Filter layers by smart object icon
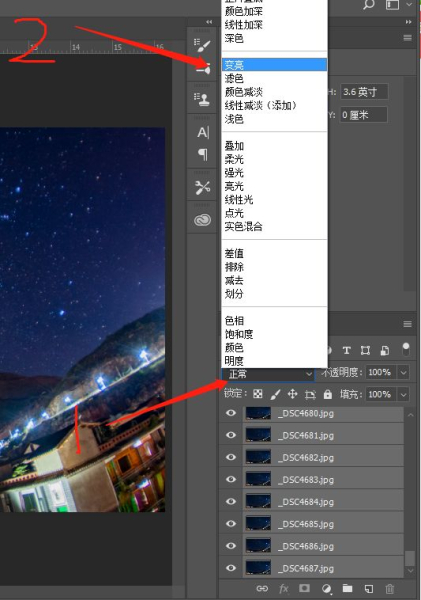The image size is (421, 600). pos(384,350)
